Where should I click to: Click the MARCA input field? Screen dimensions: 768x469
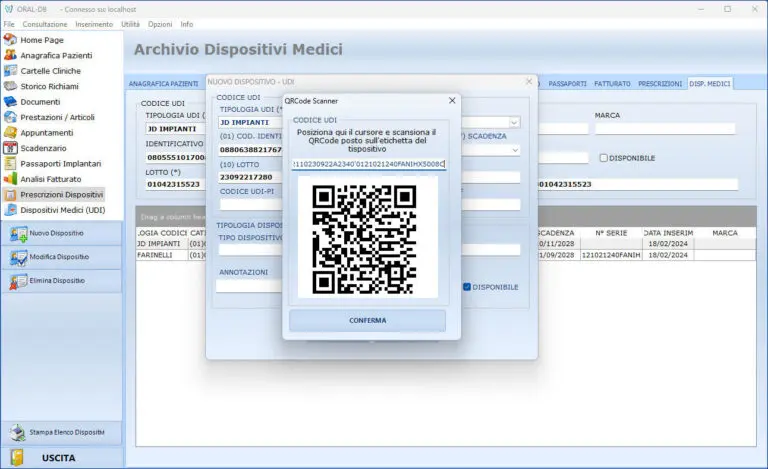(x=665, y=129)
